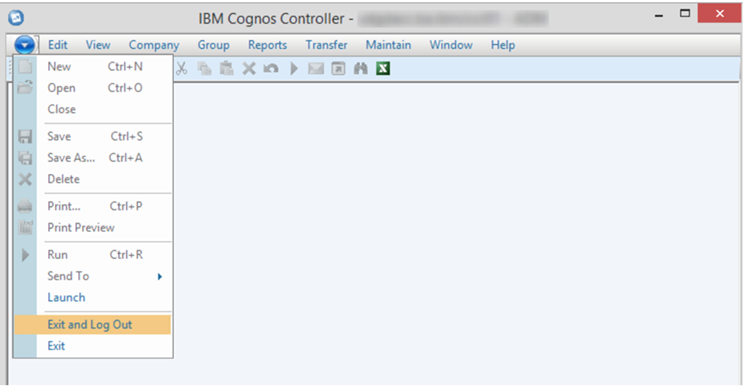Open the View menu
The width and height of the screenshot is (745, 389).
pyautogui.click(x=98, y=45)
